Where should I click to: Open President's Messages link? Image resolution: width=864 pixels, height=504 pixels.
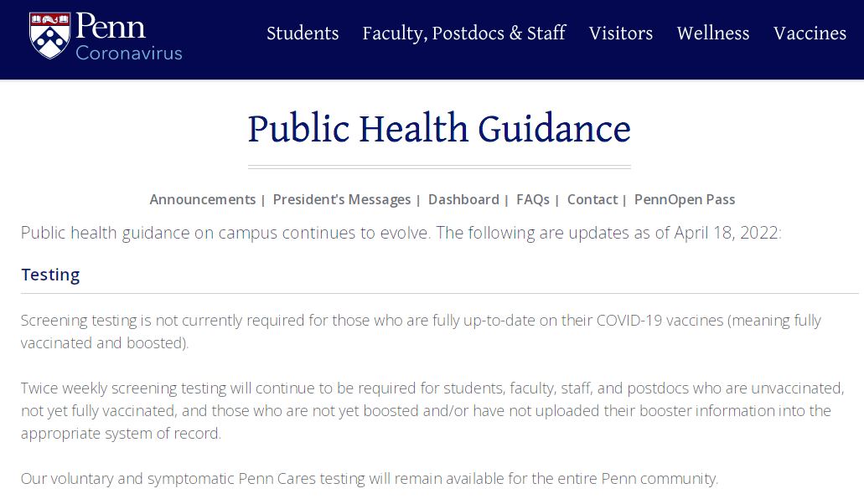click(341, 199)
